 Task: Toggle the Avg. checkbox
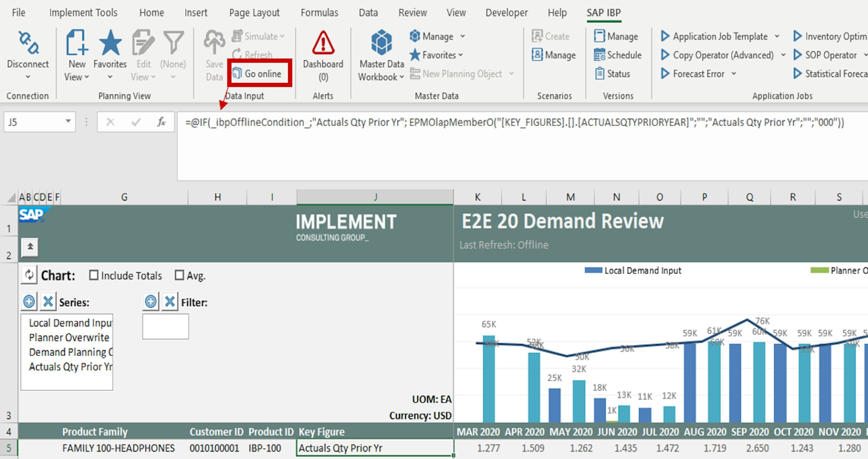179,275
